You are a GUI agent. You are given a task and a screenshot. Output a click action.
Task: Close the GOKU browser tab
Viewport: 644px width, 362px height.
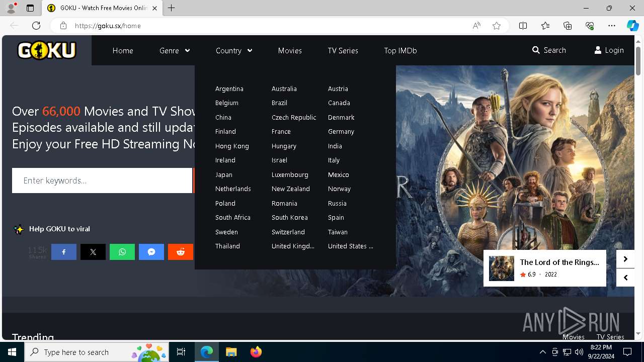point(154,8)
